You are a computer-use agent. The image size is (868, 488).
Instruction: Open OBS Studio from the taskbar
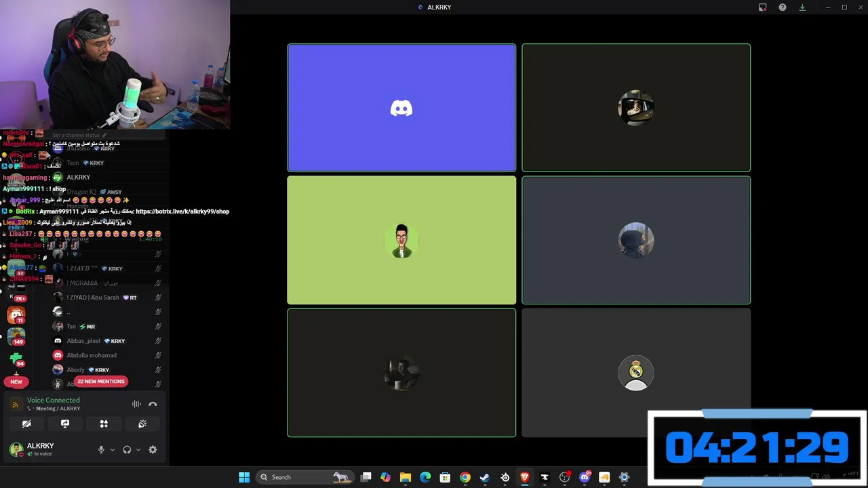[x=565, y=477]
